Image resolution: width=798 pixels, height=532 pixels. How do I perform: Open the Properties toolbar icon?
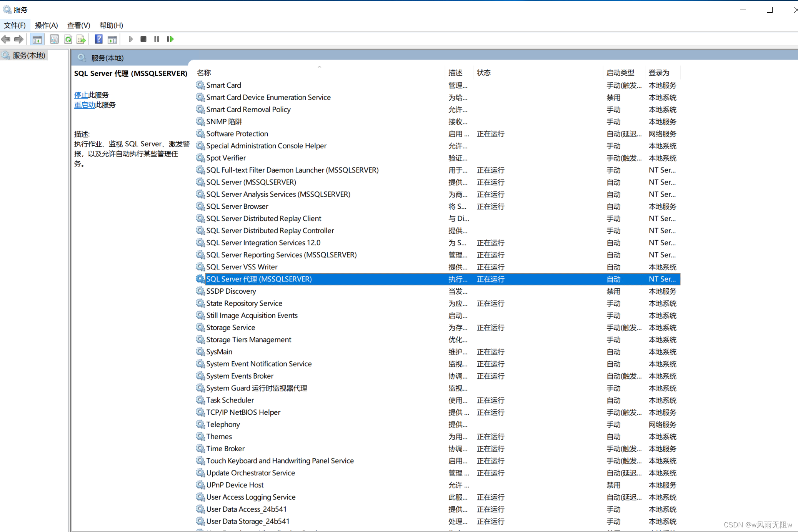(x=54, y=39)
